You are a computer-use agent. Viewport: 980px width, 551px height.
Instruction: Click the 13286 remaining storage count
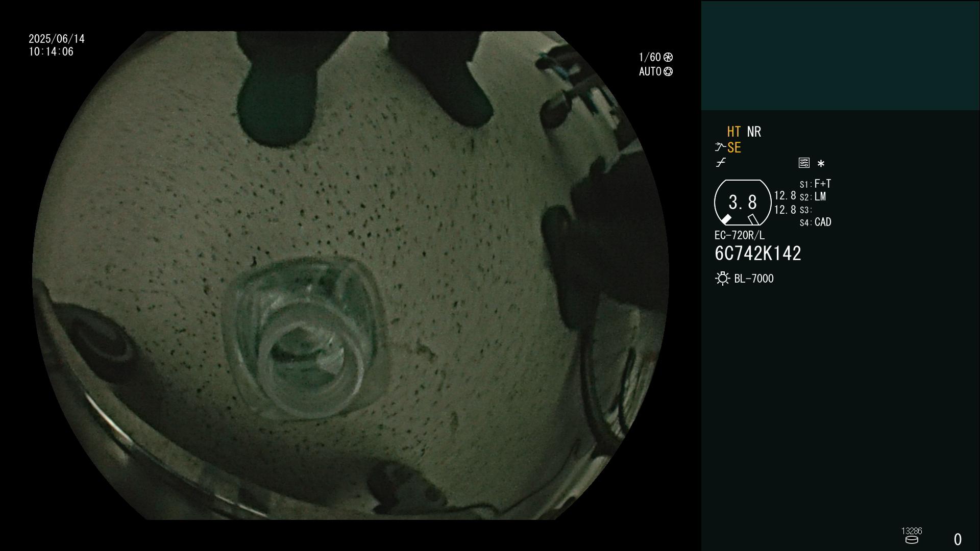point(912,531)
